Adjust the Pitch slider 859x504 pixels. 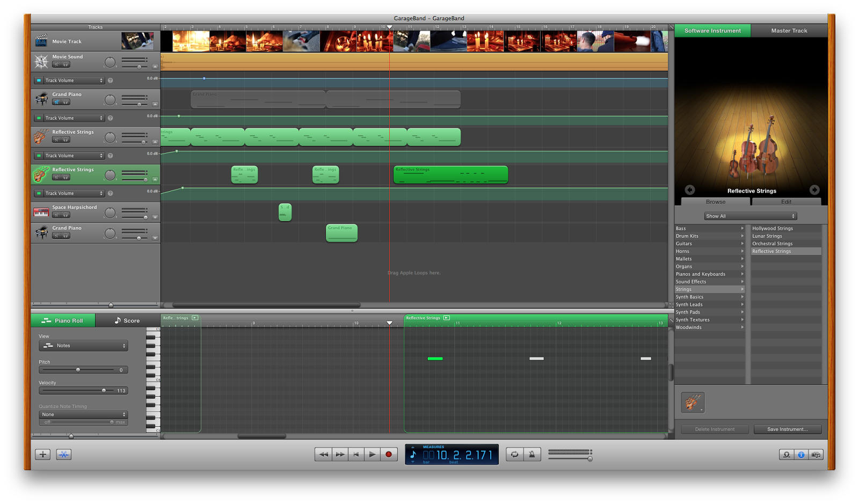coord(78,370)
